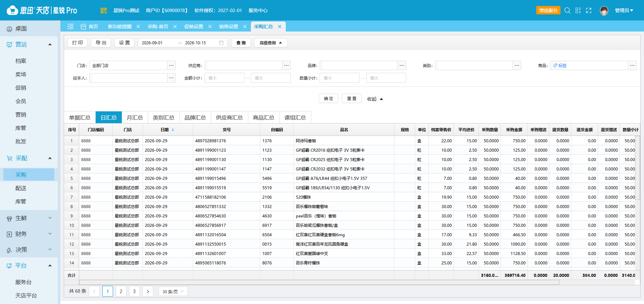Image resolution: width=644 pixels, height=304 pixels.
Task: Click the 金额小计 最小 input field
Action: (224, 78)
